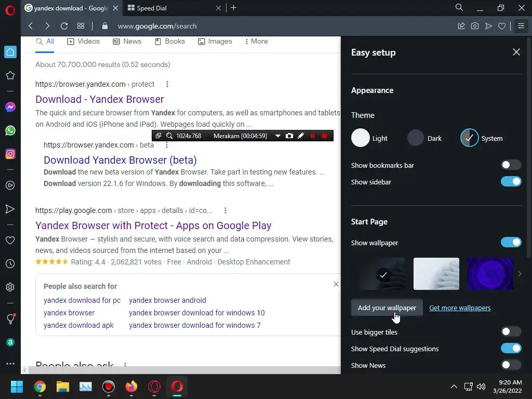This screenshot has width=532, height=399.
Task: Open My Flow arrow icon in the sidebar
Action: coord(10,209)
